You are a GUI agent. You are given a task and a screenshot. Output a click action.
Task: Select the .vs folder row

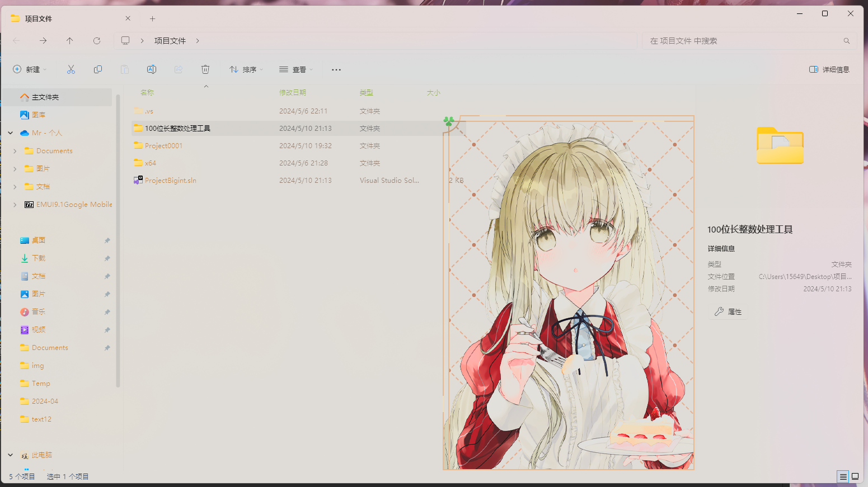[x=299, y=111]
